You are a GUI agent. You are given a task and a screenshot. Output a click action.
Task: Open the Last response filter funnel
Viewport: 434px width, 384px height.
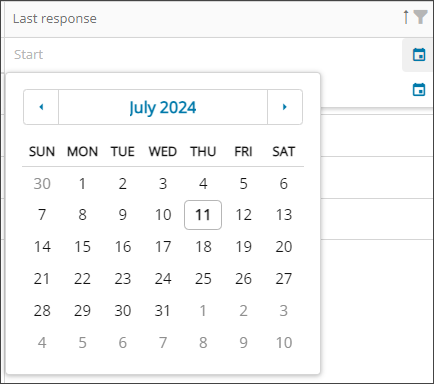point(420,17)
